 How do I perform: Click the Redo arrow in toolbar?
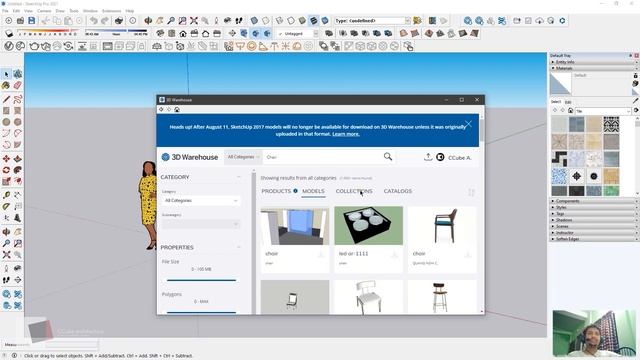click(105, 20)
